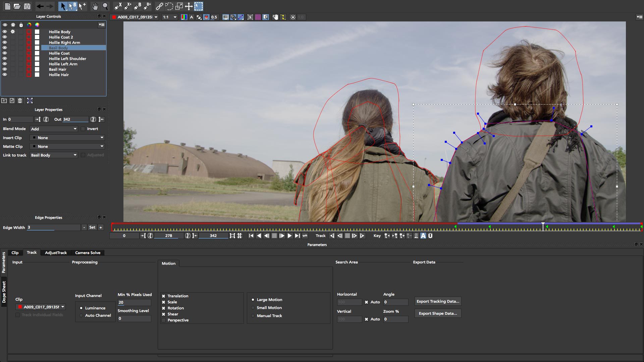Toggle Scale tracking parameter

pos(163,302)
